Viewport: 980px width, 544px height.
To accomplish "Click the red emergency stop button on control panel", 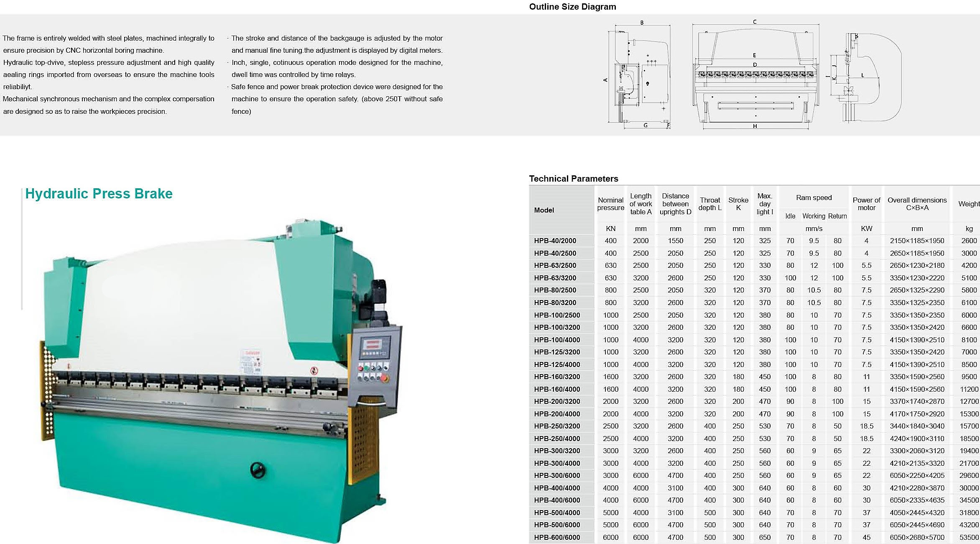I will click(x=385, y=378).
